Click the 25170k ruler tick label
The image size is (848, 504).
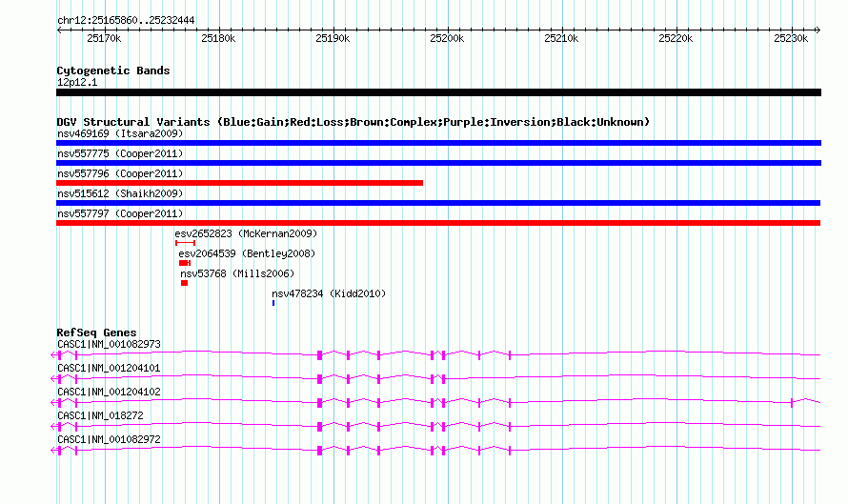tap(104, 38)
